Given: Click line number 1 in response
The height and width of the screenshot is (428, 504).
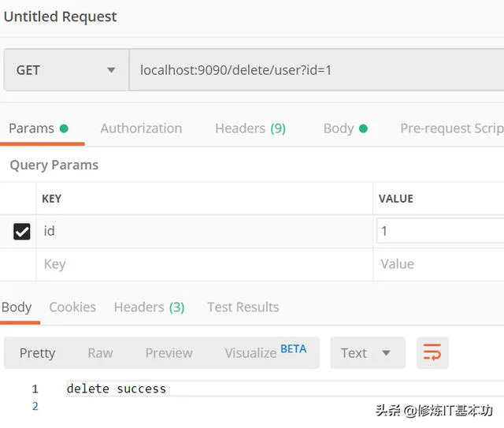Looking at the screenshot, I should (35, 389).
